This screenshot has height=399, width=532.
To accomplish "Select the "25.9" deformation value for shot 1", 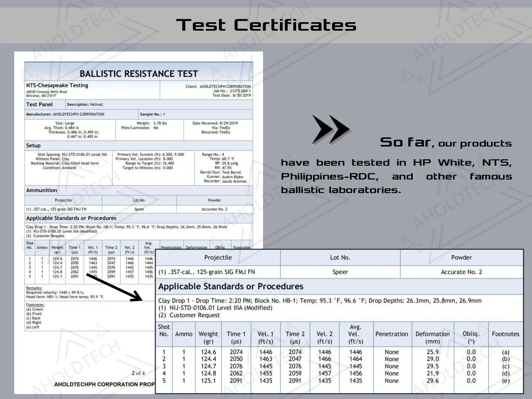I will 433,352.
